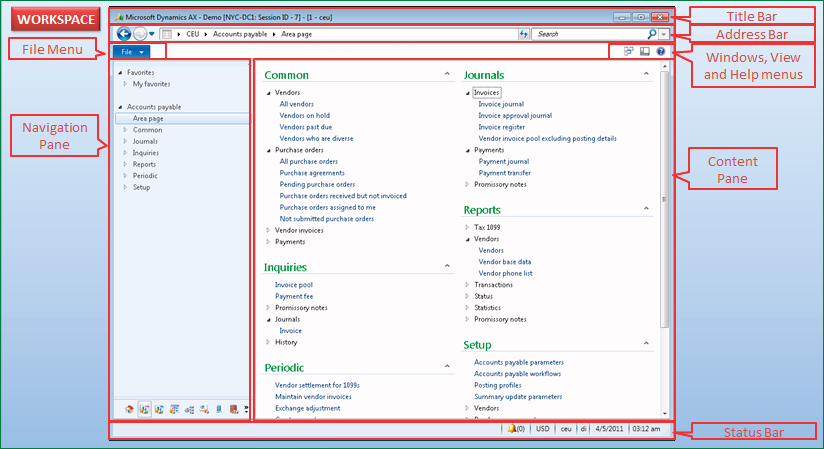The width and height of the screenshot is (824, 449).
Task: Open the red building module icon
Action: click(234, 409)
